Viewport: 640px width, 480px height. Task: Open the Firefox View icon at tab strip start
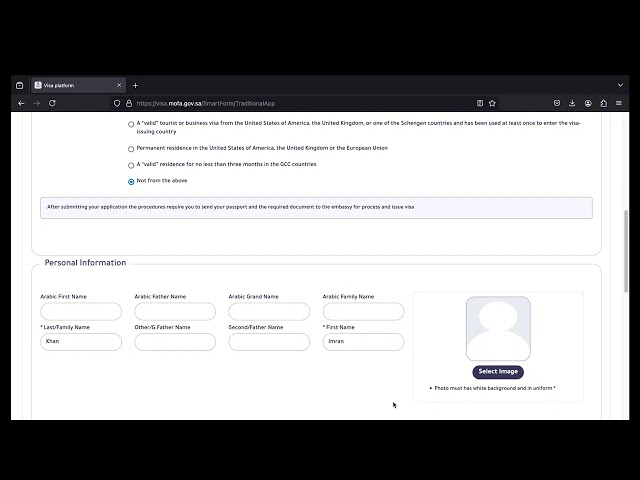[x=20, y=85]
